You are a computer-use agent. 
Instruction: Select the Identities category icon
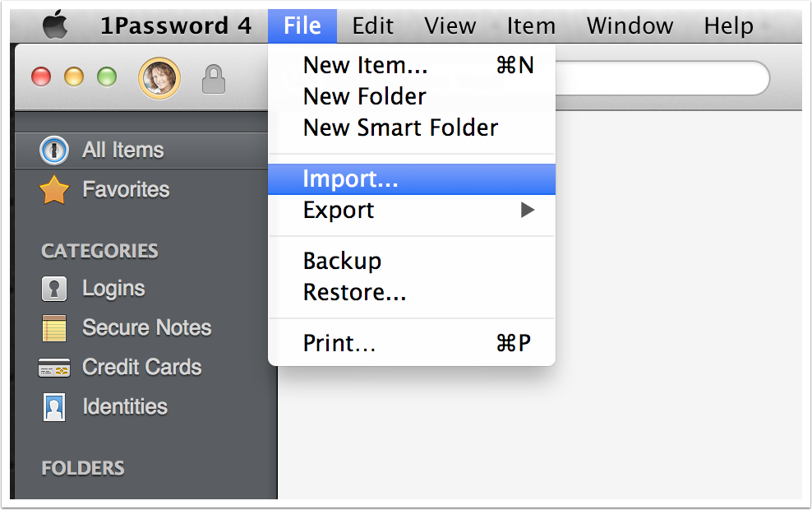click(x=54, y=407)
